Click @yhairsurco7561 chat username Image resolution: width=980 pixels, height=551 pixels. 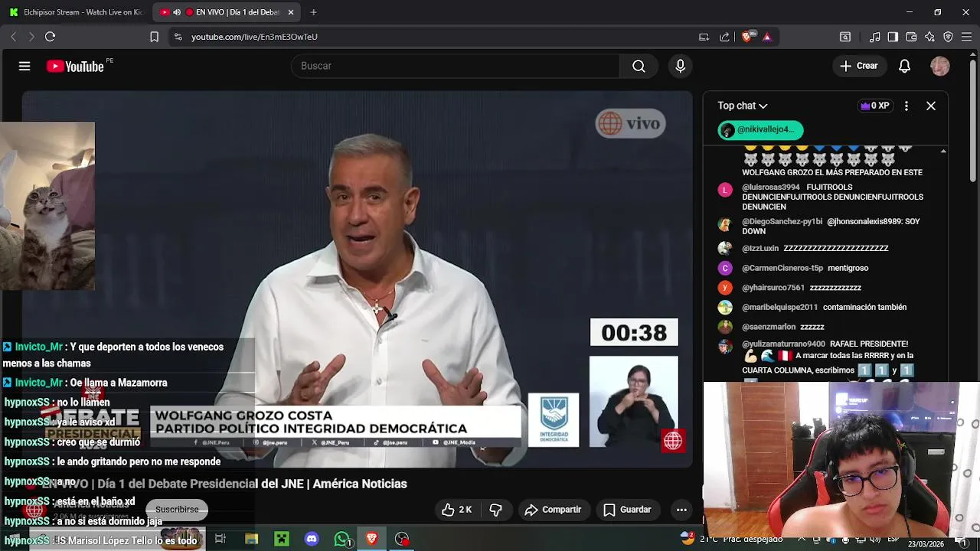pos(773,288)
